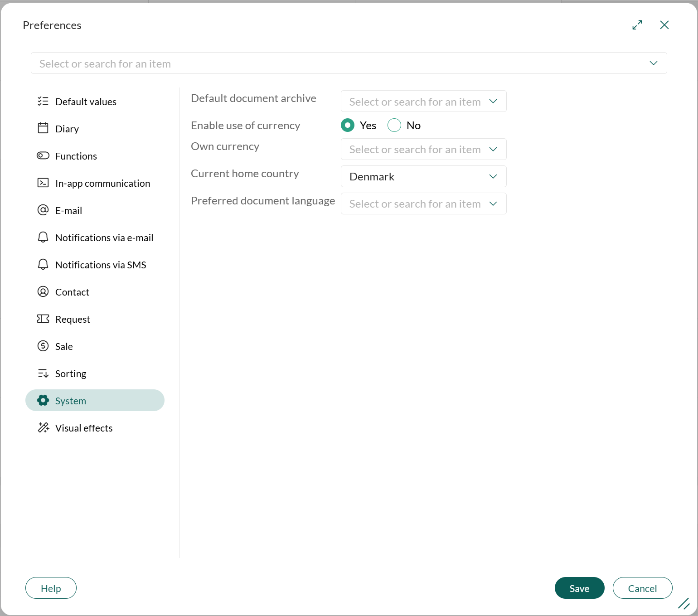Screen dimensions: 698x616
Task: Click the In-app communication terminal icon
Action: [x=43, y=183]
